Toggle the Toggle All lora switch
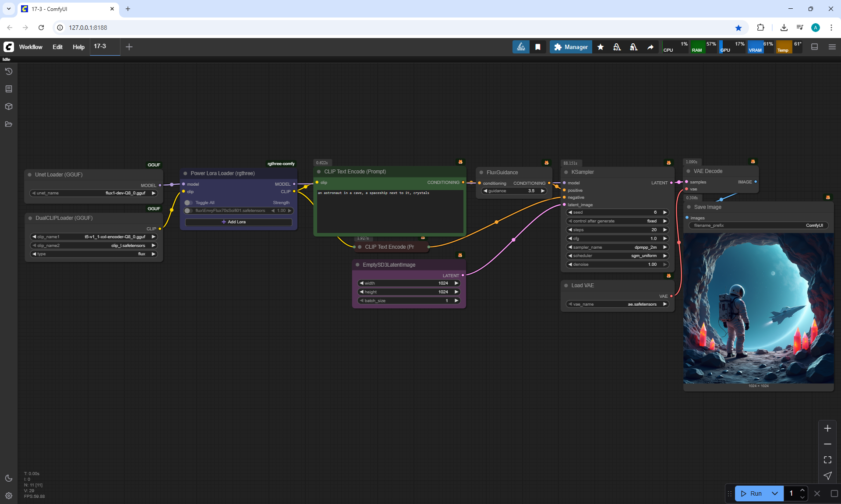Image resolution: width=841 pixels, height=504 pixels. (x=189, y=203)
